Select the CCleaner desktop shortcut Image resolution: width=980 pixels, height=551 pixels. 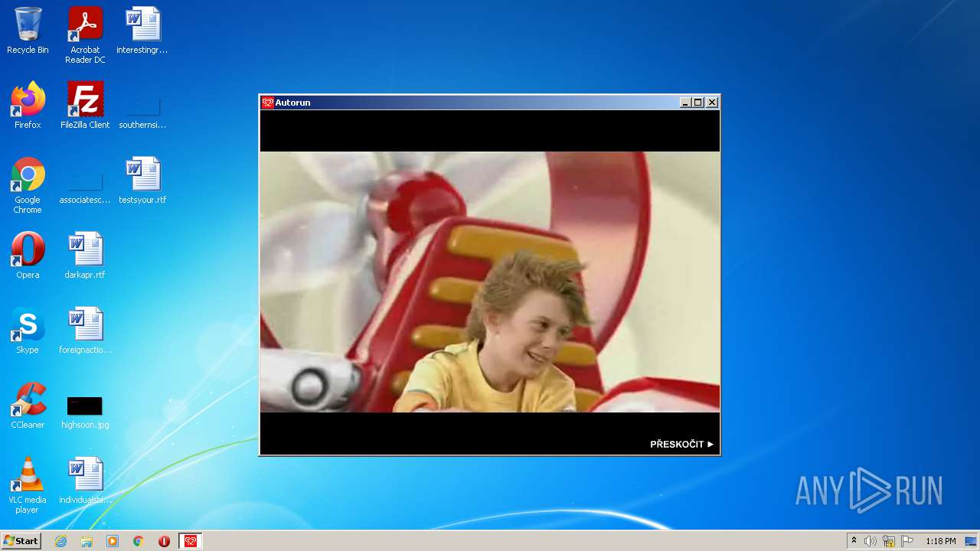pyautogui.click(x=28, y=406)
